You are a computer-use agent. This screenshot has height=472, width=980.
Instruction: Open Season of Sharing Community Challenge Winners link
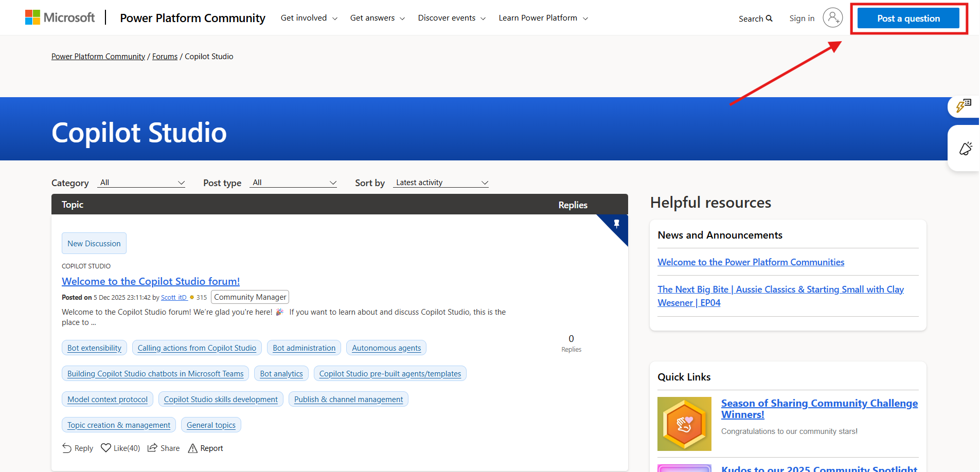(819, 409)
